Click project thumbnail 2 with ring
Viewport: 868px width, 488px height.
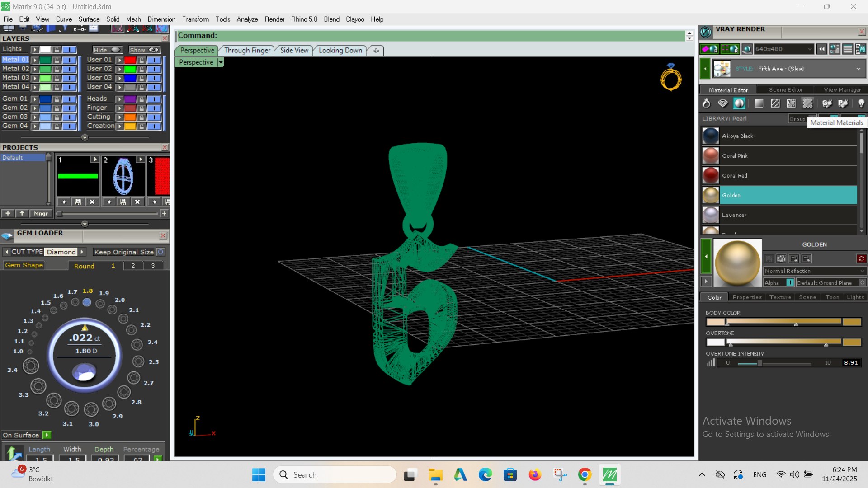(x=123, y=176)
